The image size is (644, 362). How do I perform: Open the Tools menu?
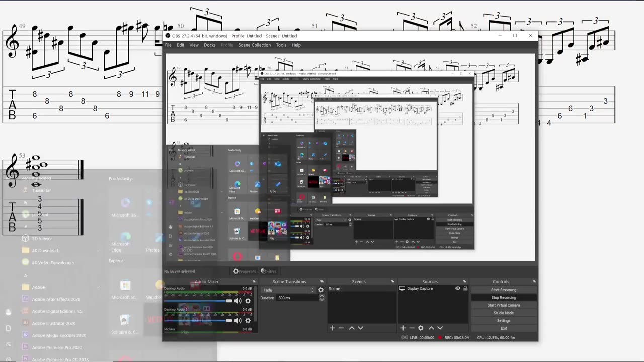(x=281, y=45)
